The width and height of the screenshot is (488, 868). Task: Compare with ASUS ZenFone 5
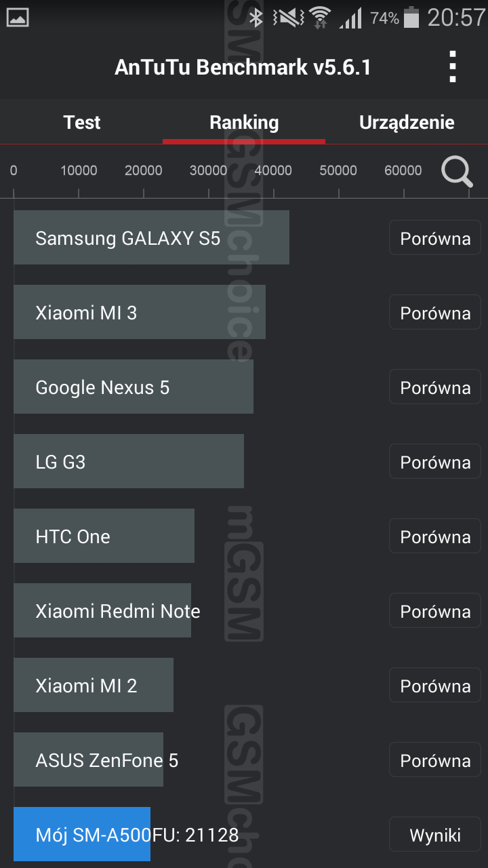pyautogui.click(x=434, y=760)
